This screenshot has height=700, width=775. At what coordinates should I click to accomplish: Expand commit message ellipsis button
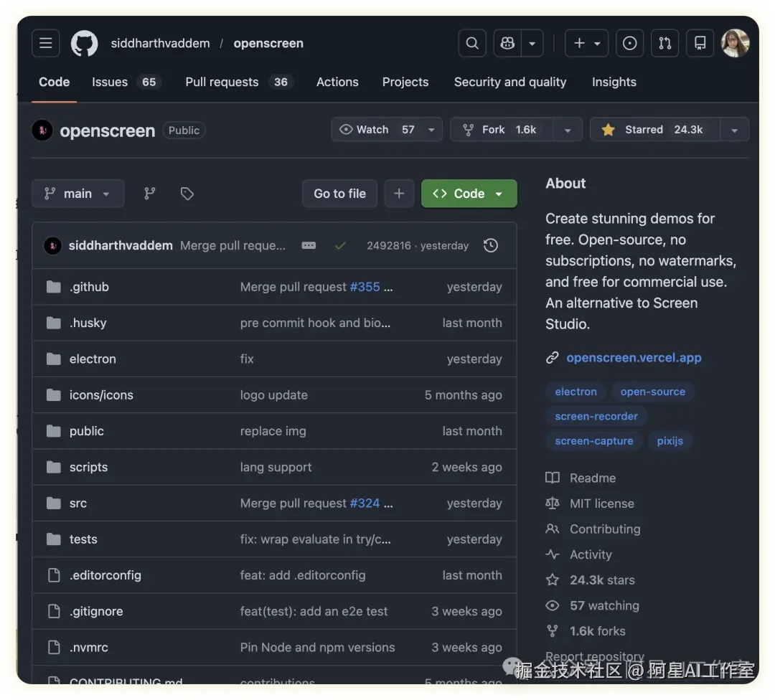[309, 245]
